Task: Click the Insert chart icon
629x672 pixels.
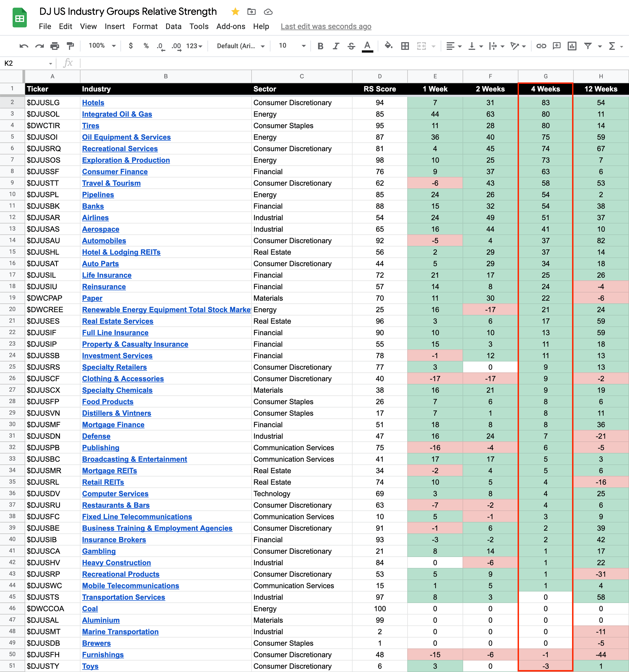Action: tap(572, 46)
